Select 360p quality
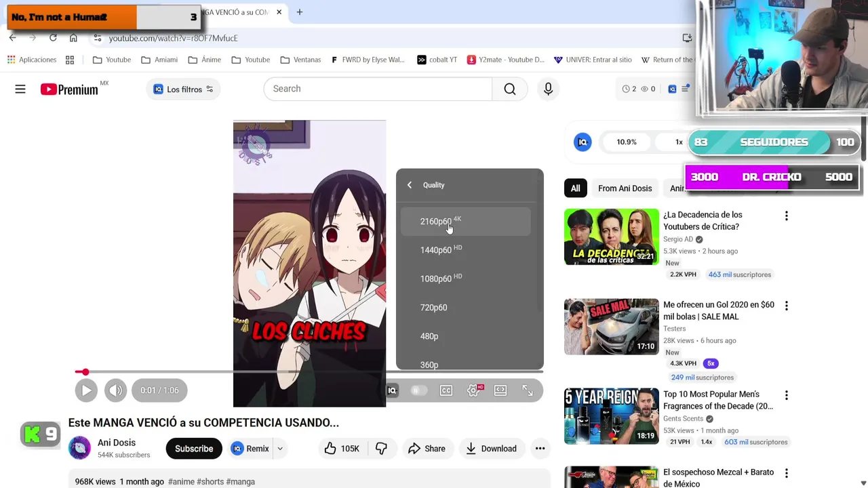This screenshot has height=488, width=868. 466,363
